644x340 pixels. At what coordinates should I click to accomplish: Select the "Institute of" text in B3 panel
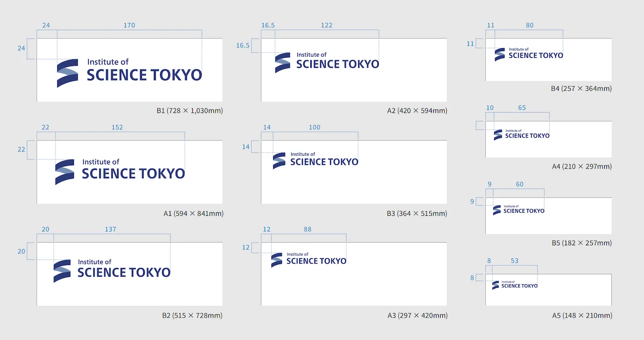[303, 154]
